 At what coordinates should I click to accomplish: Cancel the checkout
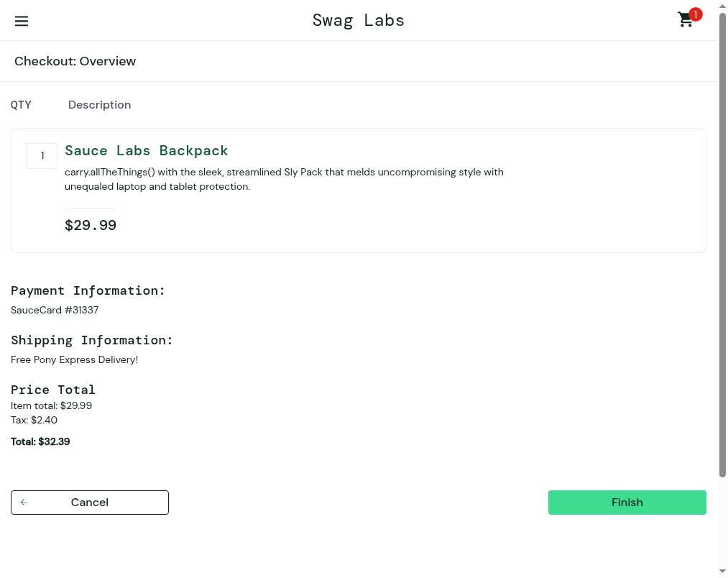(90, 503)
